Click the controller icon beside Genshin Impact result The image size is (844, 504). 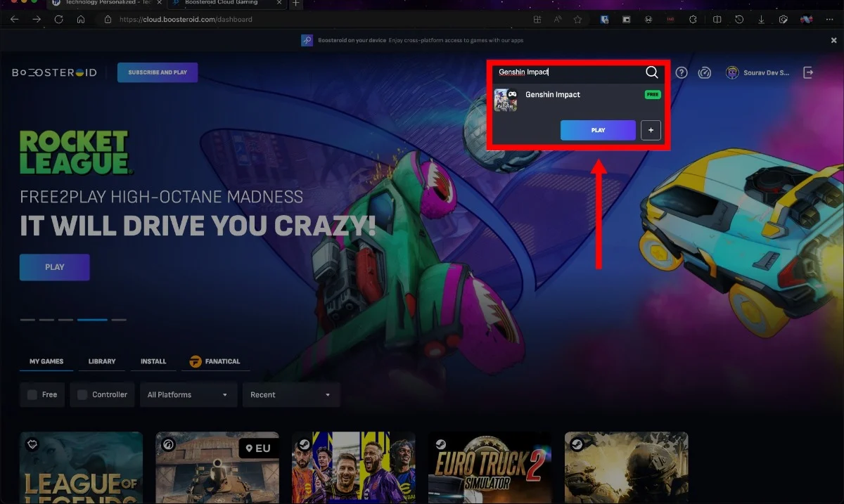pos(512,93)
